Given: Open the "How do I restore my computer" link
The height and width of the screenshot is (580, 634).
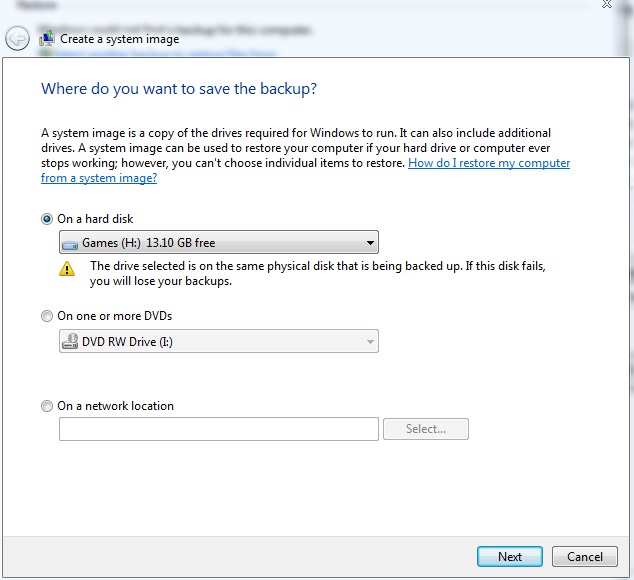Looking at the screenshot, I should click(489, 163).
